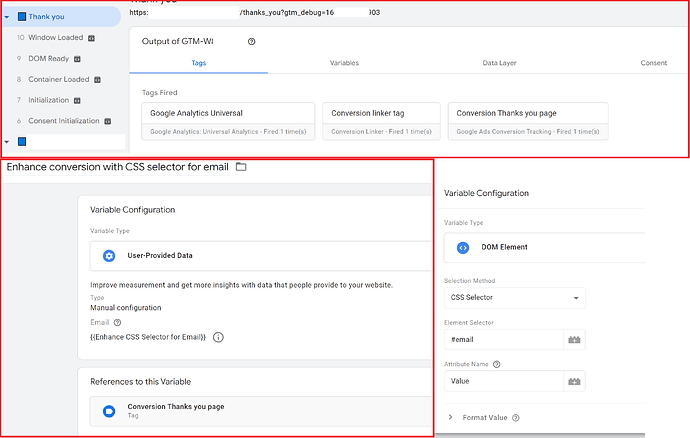The image size is (690, 438).
Task: Open the Conversion linker tag card
Action: (382, 121)
